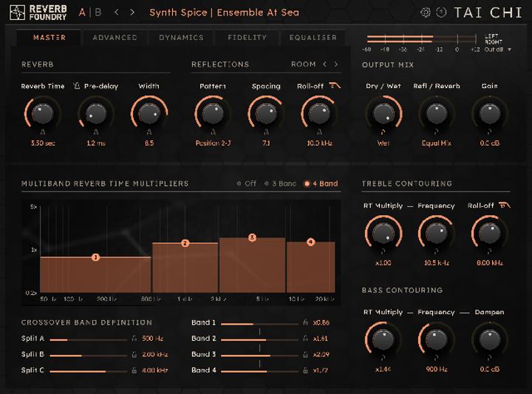Click the 3.50 sec Reverb Time value
The height and width of the screenshot is (394, 532).
tap(43, 143)
